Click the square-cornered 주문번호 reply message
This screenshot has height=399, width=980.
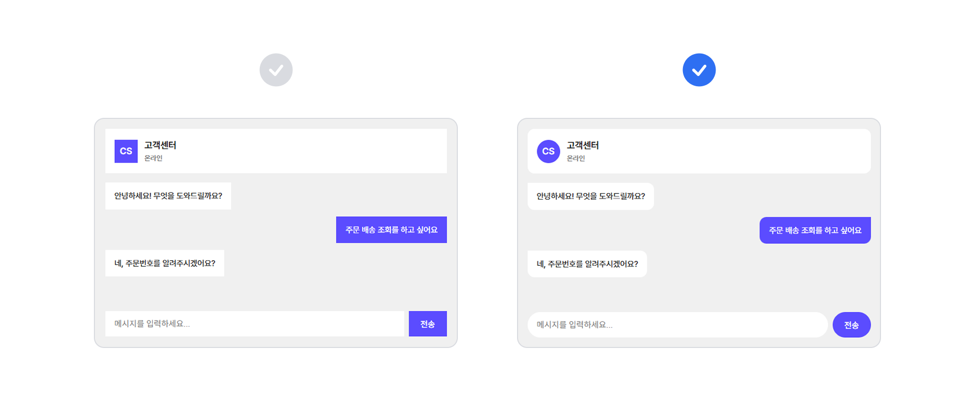click(x=164, y=263)
